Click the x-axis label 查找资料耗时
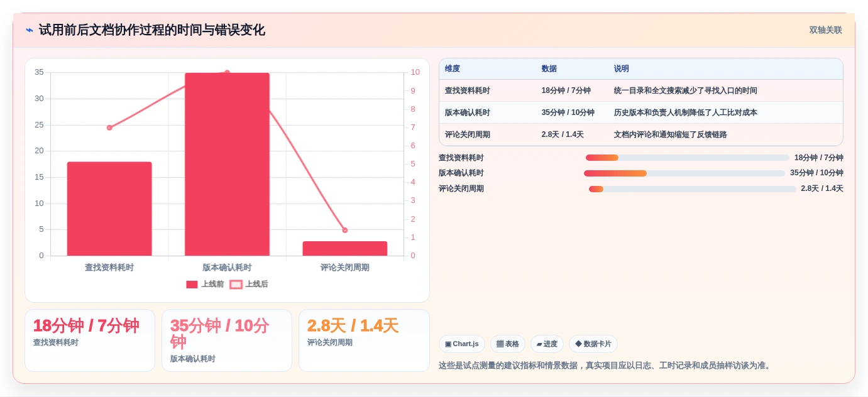This screenshot has width=868, height=397. coord(109,268)
